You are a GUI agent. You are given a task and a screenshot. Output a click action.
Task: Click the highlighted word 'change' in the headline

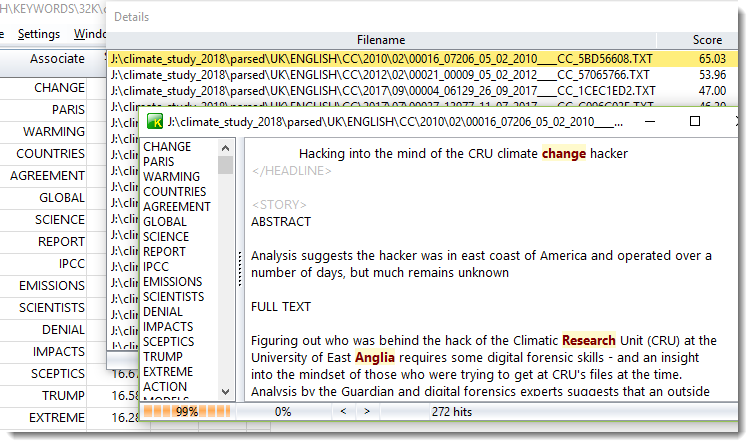pos(564,154)
